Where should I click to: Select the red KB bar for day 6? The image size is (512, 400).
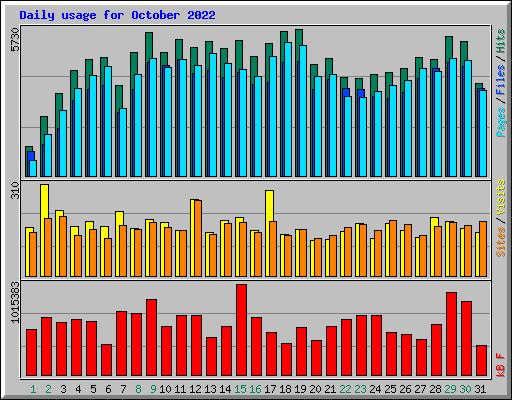coord(107,360)
